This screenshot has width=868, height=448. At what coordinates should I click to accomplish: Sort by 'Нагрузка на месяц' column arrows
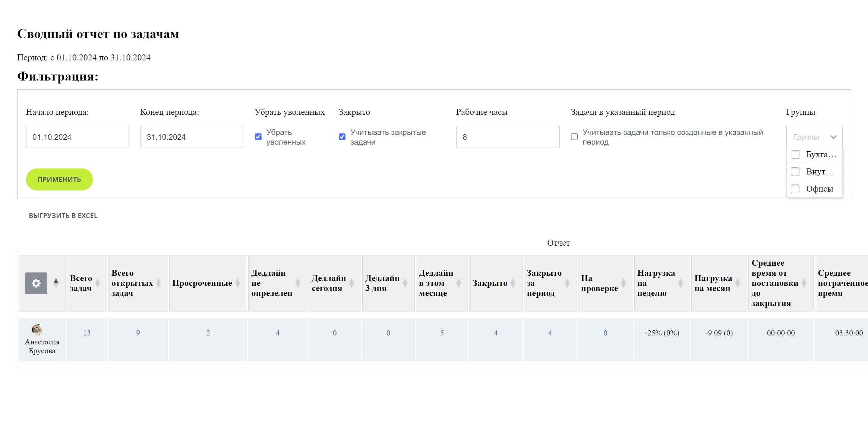click(738, 283)
